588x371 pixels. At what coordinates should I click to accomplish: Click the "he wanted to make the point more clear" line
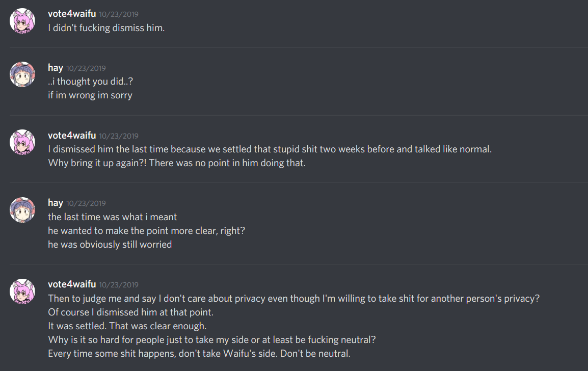(146, 231)
